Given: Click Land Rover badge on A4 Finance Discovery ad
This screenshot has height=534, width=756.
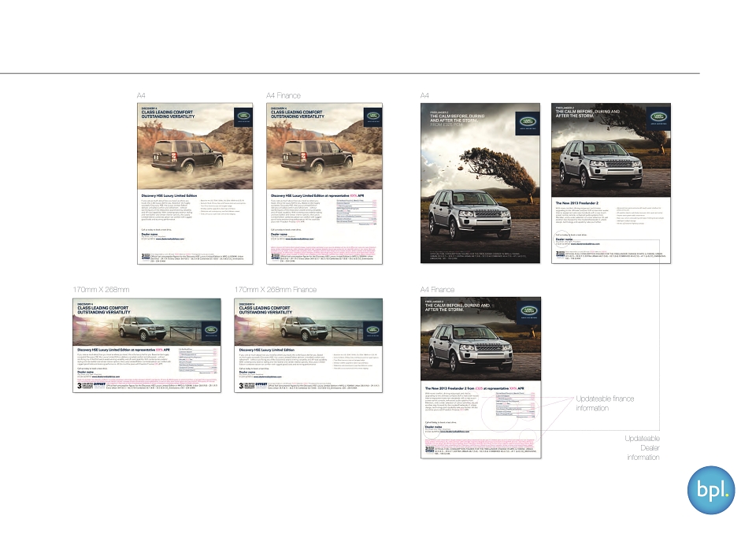Looking at the screenshot, I should [x=373, y=117].
